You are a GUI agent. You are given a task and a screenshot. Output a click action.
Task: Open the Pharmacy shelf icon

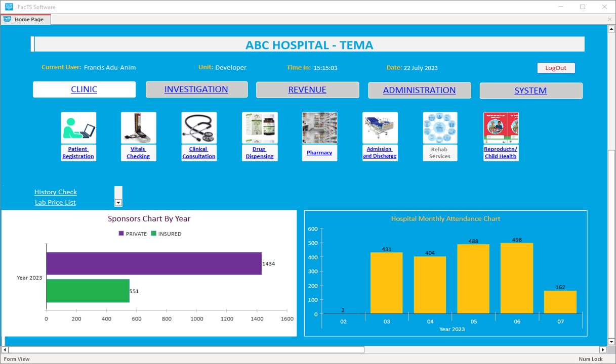pyautogui.click(x=319, y=128)
